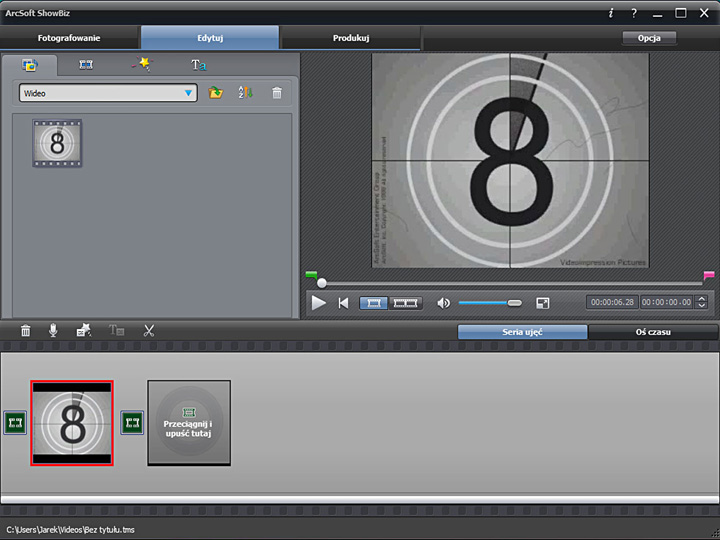Play the preview video
720x540 pixels.
tap(318, 303)
